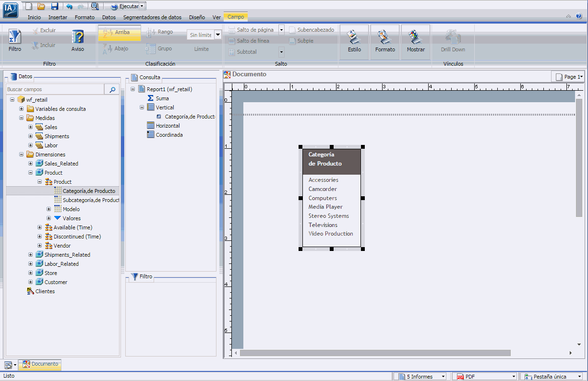Undo the last action with the Undo arrow
The image size is (588, 381).
69,6
